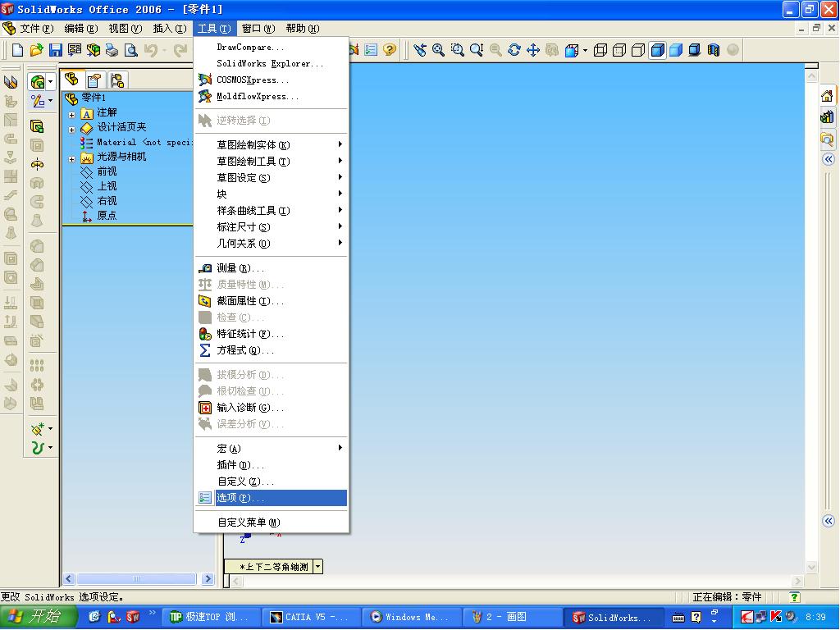The image size is (840, 630).
Task: Click the Help question mark toolbar icon
Action: point(390,50)
